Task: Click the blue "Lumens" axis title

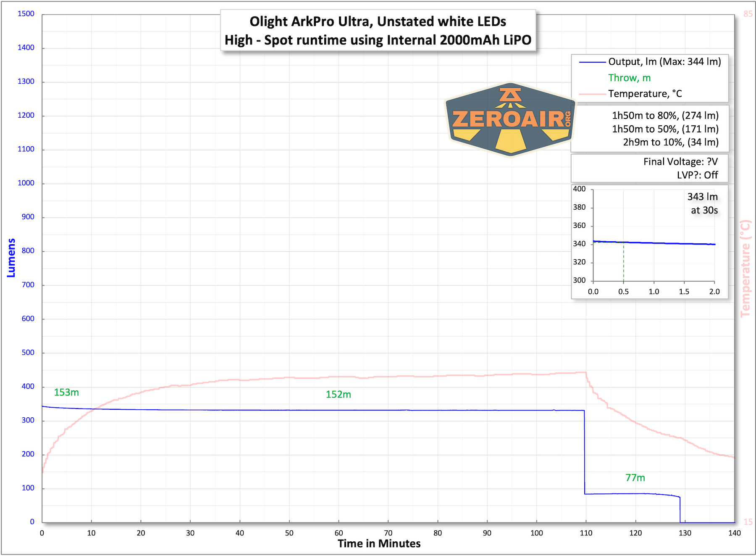Action: click(11, 258)
